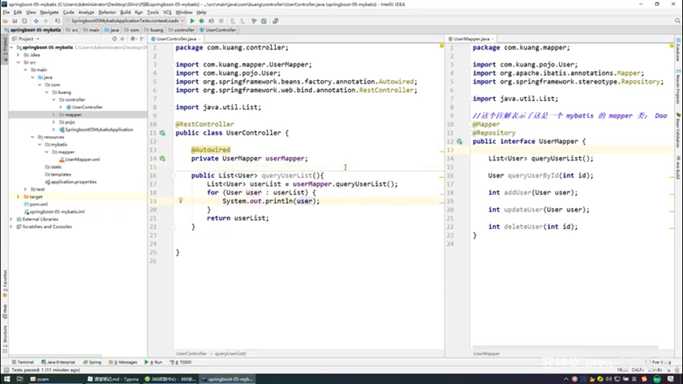The height and width of the screenshot is (384, 683).
Task: Collapse the src folder
Action: tap(19, 63)
